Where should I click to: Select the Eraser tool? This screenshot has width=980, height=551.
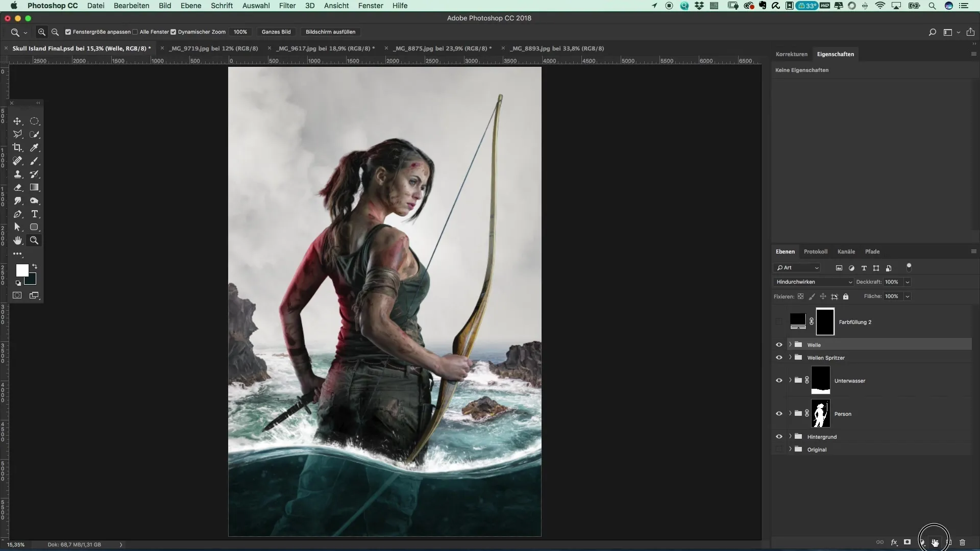point(17,188)
